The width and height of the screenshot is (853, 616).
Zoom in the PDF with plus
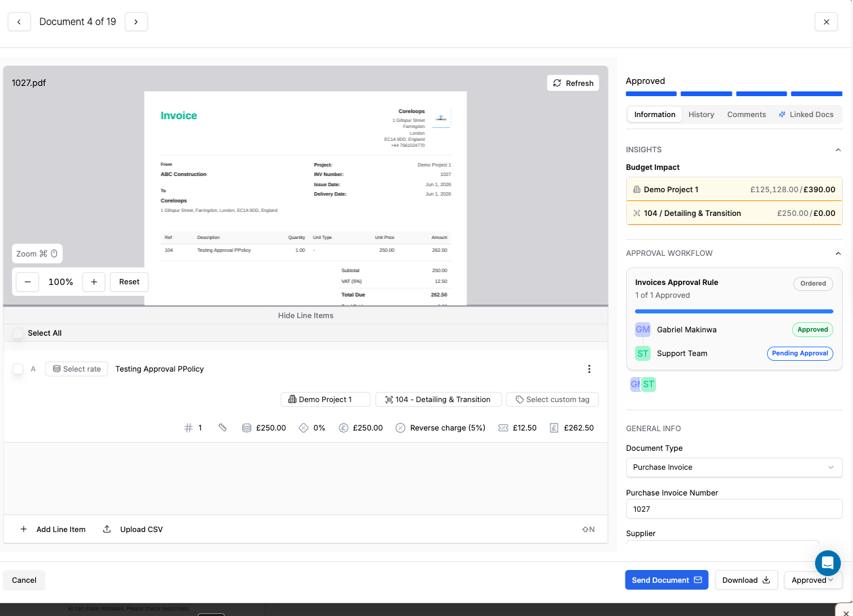point(93,282)
